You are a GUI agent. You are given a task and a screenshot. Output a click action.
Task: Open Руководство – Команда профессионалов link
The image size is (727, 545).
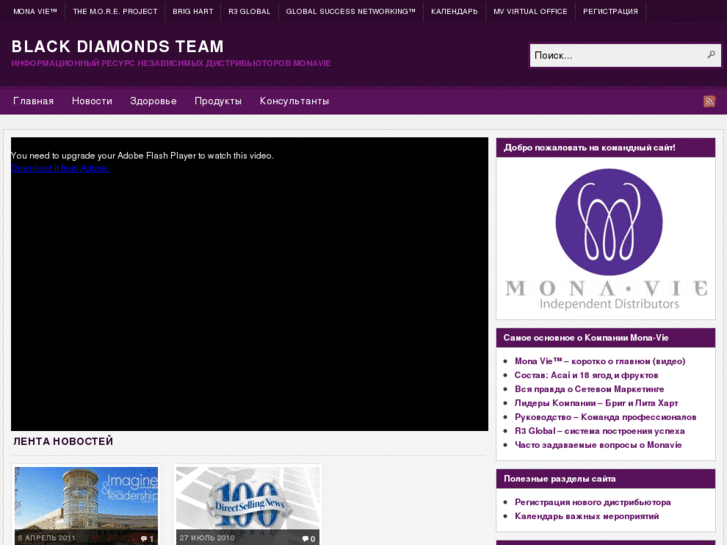[606, 417]
